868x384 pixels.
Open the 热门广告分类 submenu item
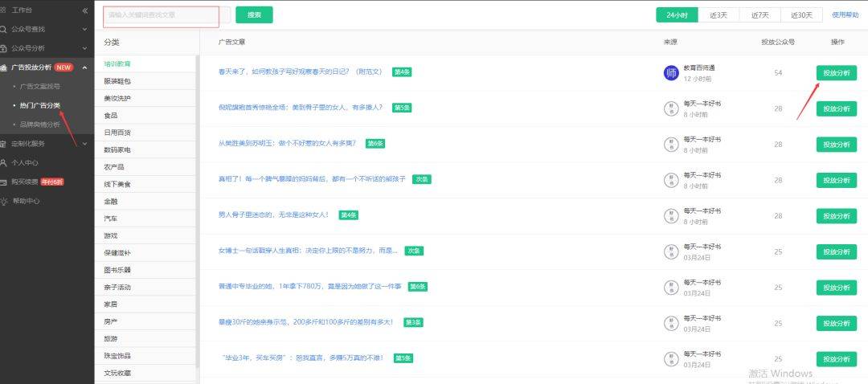coord(40,105)
